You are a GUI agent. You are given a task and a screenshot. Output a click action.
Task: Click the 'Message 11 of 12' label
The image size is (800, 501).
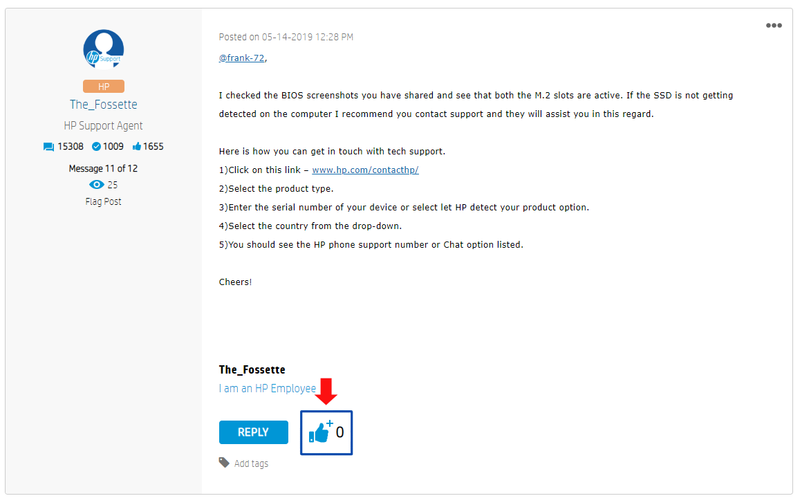[x=104, y=168]
